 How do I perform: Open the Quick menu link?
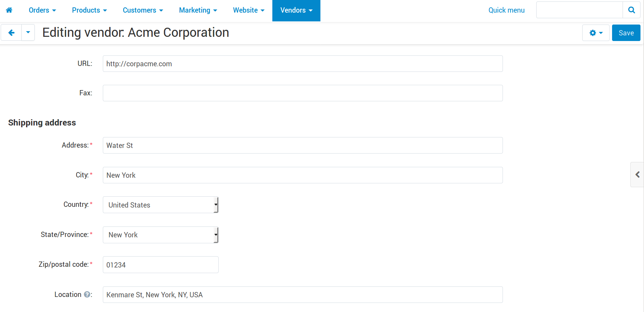tap(506, 10)
